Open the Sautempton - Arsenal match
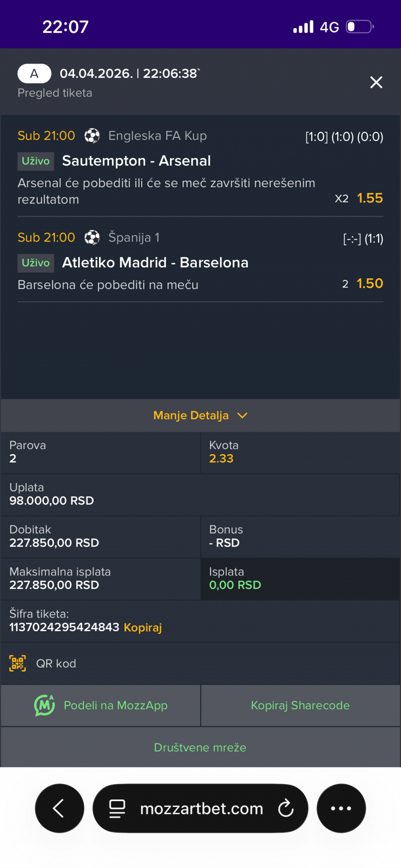Screen dimensions: 401x868 point(136,161)
